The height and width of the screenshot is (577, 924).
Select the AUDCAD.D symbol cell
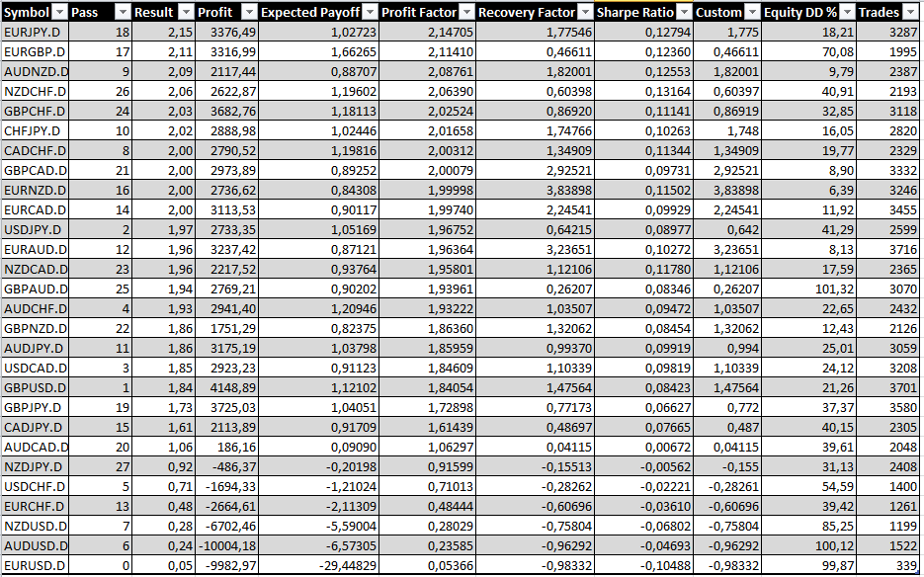[x=35, y=447]
